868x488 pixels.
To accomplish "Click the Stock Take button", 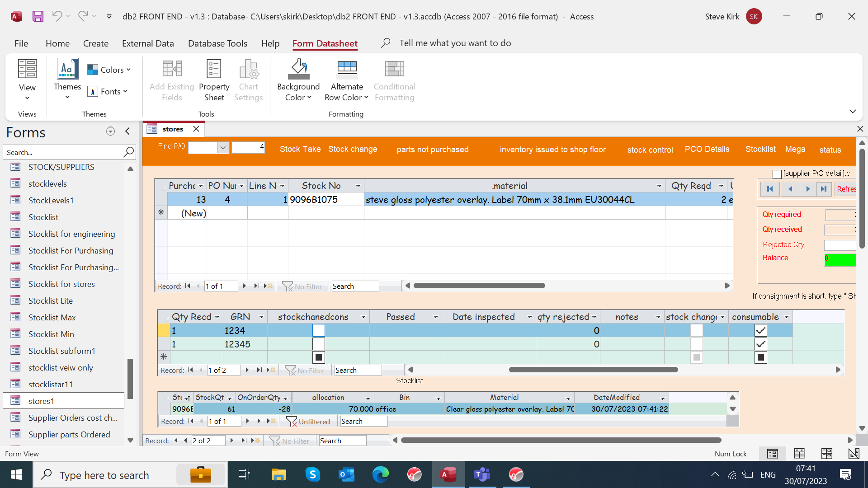I will click(300, 149).
